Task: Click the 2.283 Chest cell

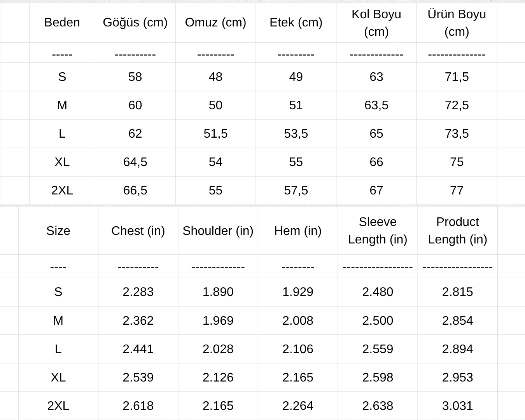Action: [138, 292]
